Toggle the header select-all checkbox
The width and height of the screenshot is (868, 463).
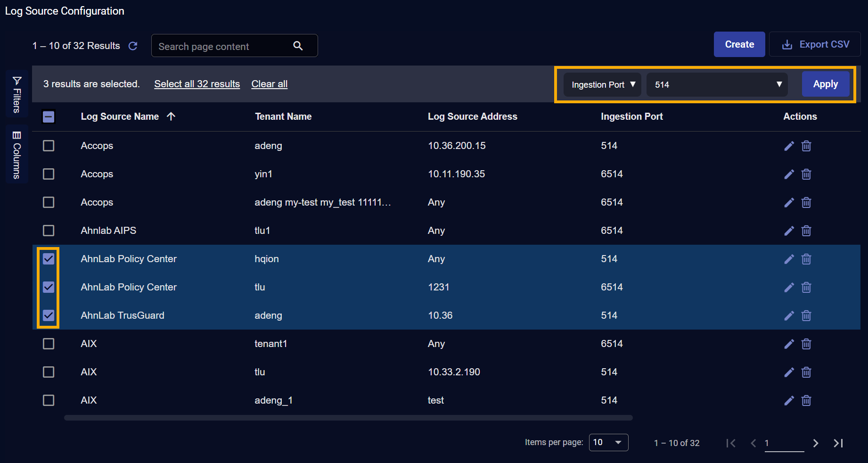click(49, 116)
